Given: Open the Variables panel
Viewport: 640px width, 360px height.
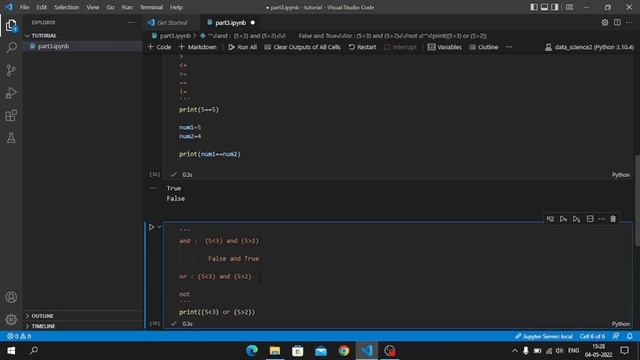Looking at the screenshot, I should coord(444,47).
